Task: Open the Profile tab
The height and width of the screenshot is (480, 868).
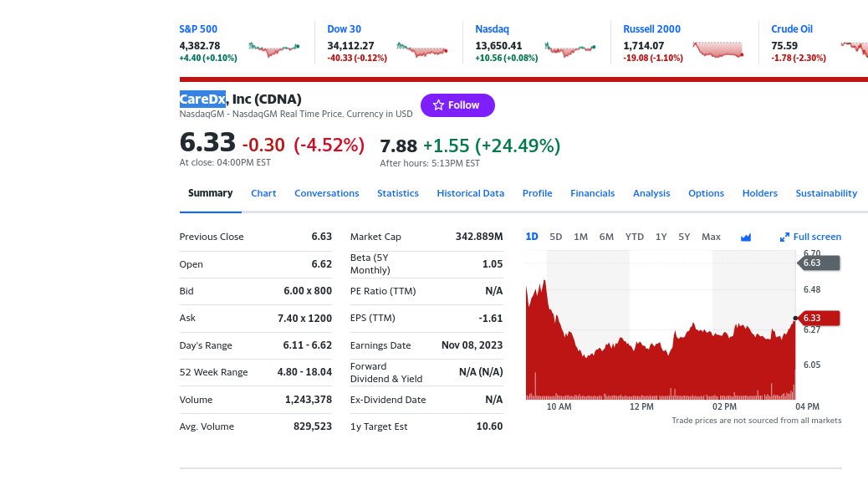Action: tap(538, 193)
